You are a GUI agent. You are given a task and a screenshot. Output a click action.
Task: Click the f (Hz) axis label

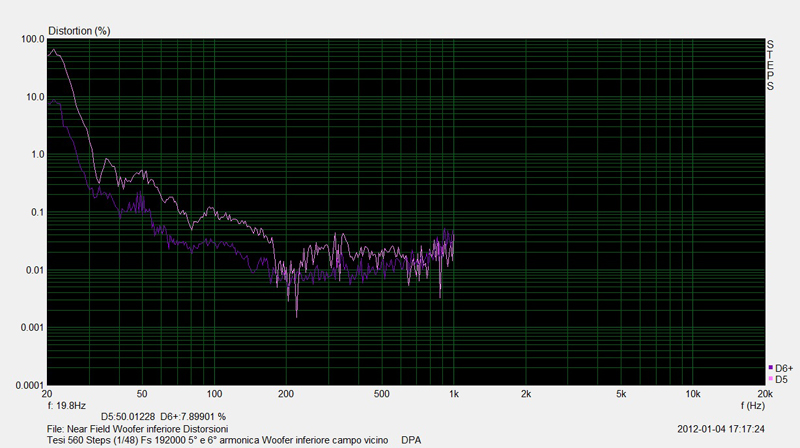click(753, 406)
